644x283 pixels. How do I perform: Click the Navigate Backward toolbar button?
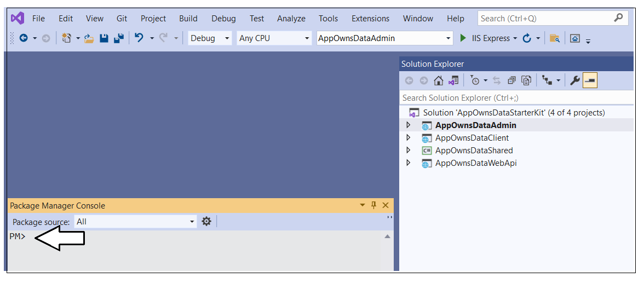click(24, 38)
